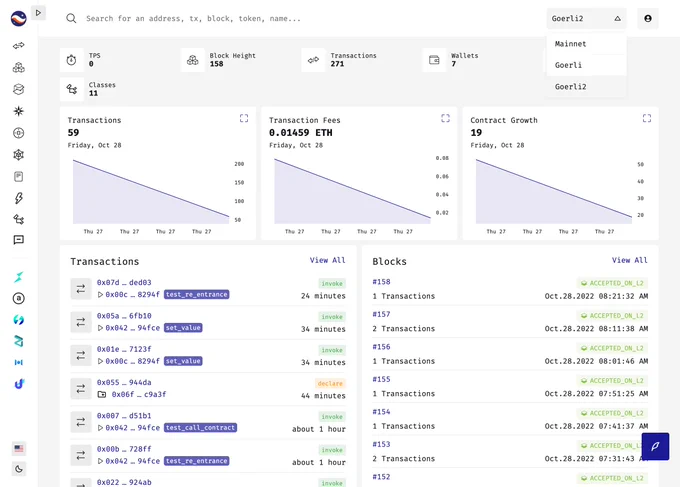Select Mainnet from the network list
Image resolution: width=680 pixels, height=487 pixels.
tap(586, 44)
